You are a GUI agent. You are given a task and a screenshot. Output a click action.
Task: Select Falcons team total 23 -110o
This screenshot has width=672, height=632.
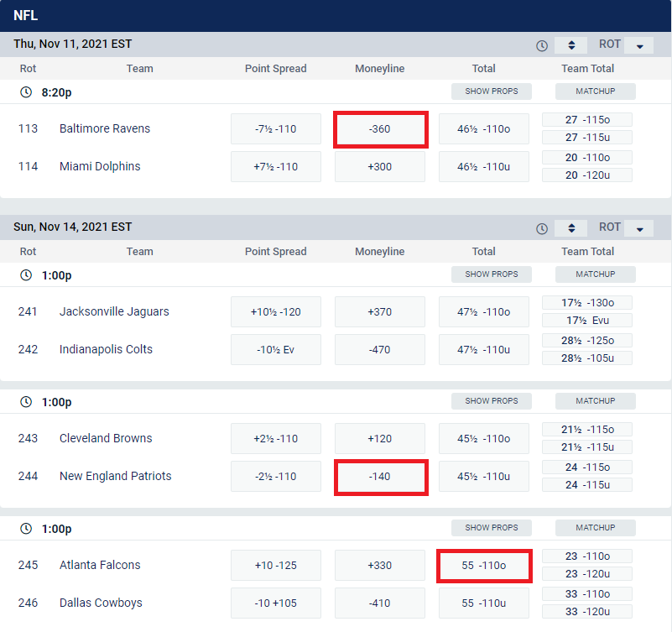click(x=587, y=556)
